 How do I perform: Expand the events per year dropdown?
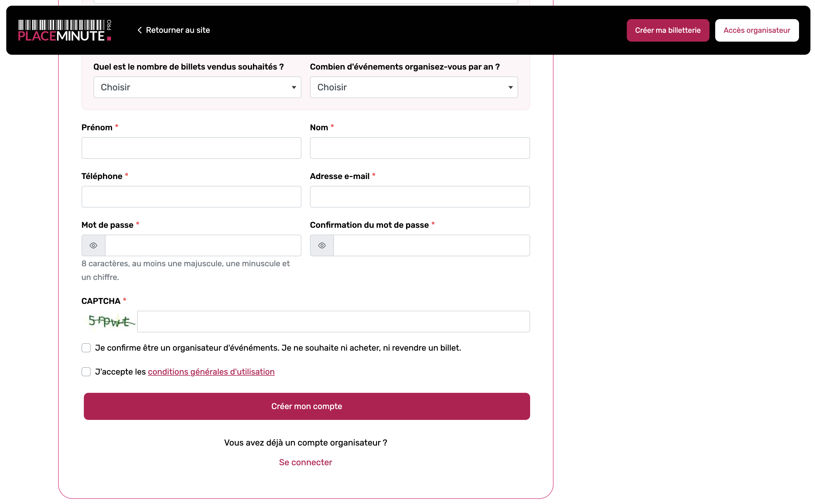[x=413, y=87]
